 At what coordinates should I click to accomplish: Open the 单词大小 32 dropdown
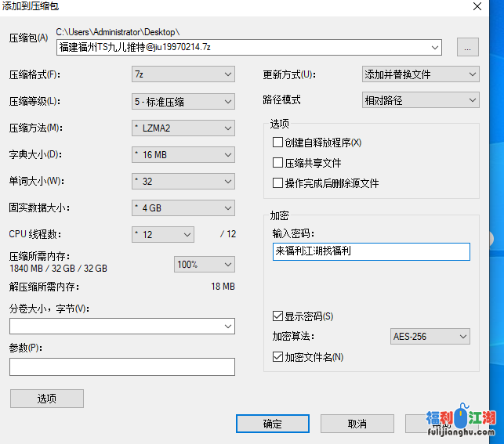tap(183, 182)
